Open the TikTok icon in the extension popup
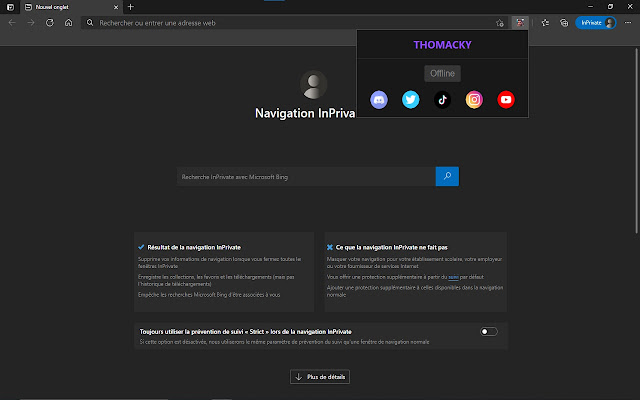 (x=442, y=100)
